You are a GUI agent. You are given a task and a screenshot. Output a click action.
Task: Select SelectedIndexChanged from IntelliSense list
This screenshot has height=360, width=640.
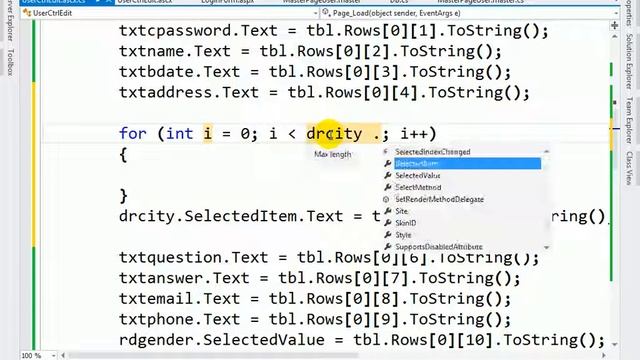point(433,152)
